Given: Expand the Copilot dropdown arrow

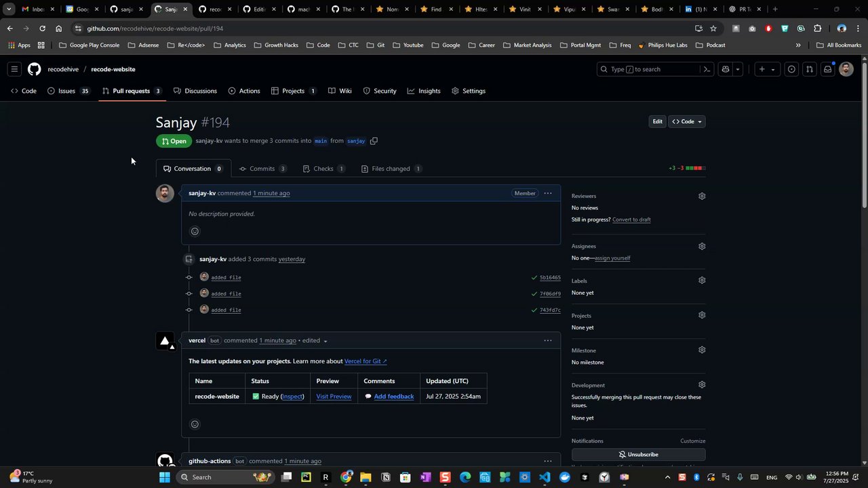Looking at the screenshot, I should [738, 69].
